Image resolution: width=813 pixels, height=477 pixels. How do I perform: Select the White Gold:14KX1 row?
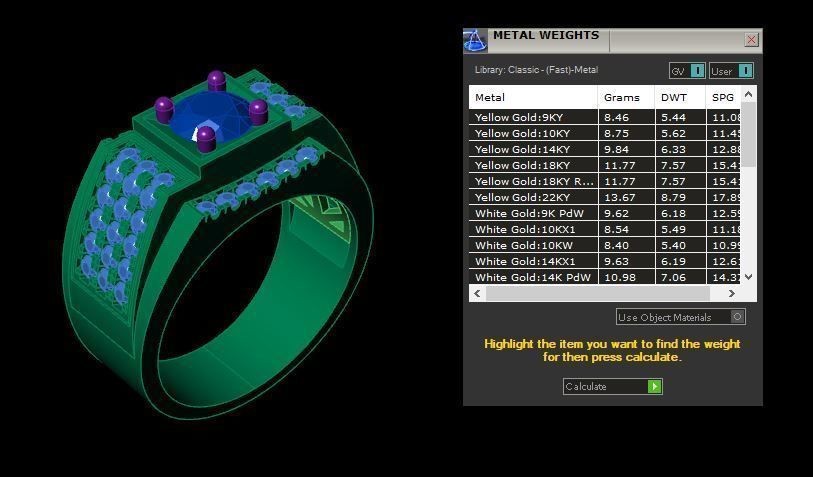(x=605, y=262)
